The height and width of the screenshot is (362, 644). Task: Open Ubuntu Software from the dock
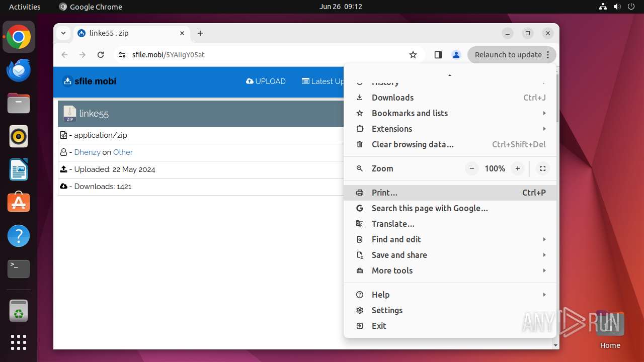click(x=19, y=203)
